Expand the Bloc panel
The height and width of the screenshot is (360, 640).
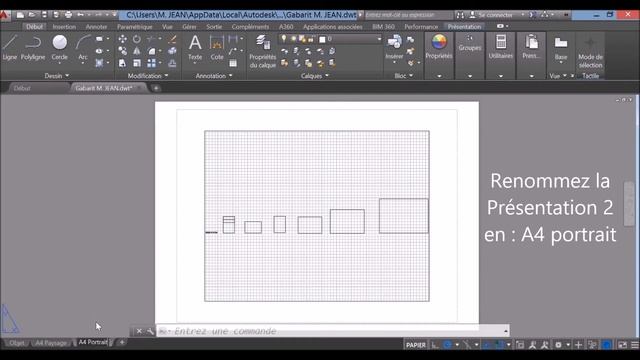pyautogui.click(x=404, y=76)
